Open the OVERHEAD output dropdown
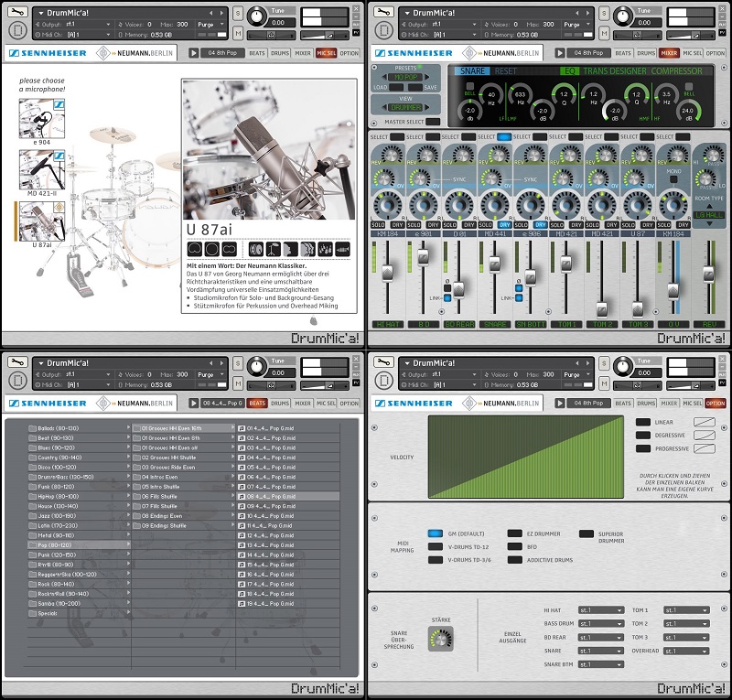 click(x=687, y=651)
